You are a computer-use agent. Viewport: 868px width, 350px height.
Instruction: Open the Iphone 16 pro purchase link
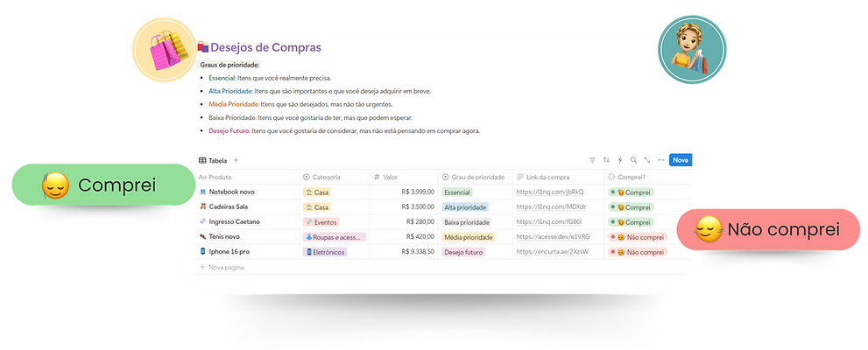552,252
